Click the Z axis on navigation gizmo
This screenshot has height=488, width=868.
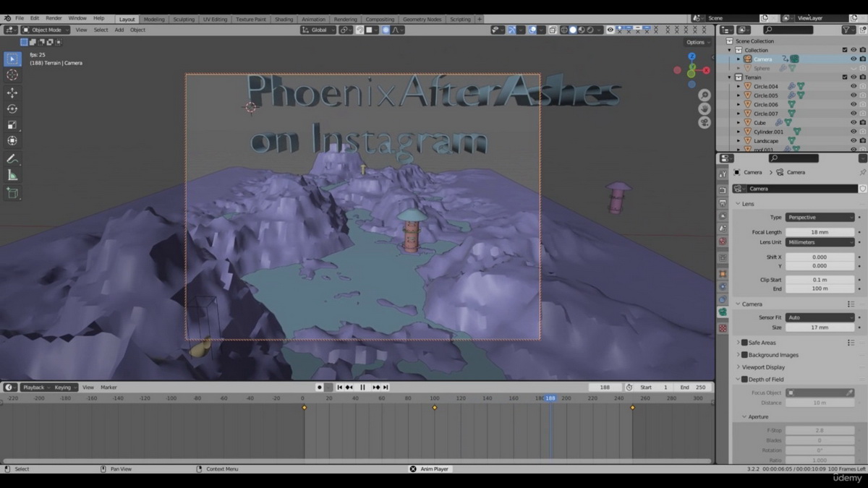[x=692, y=56]
